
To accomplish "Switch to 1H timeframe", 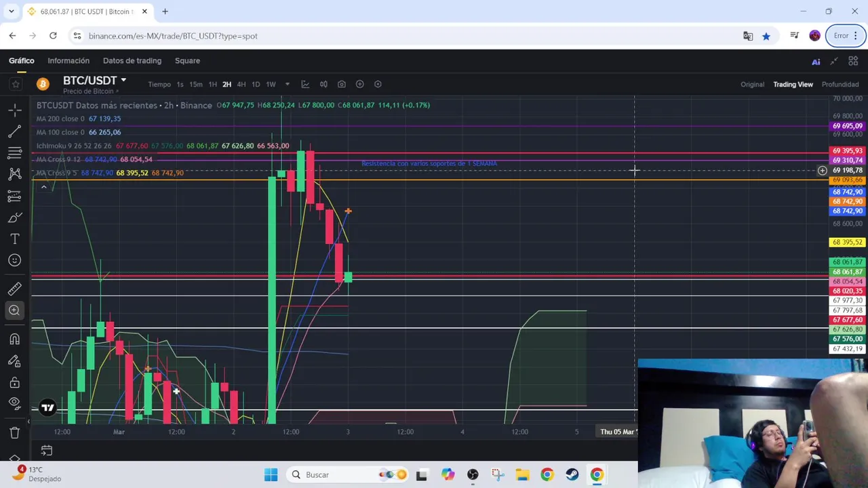I will tap(212, 84).
